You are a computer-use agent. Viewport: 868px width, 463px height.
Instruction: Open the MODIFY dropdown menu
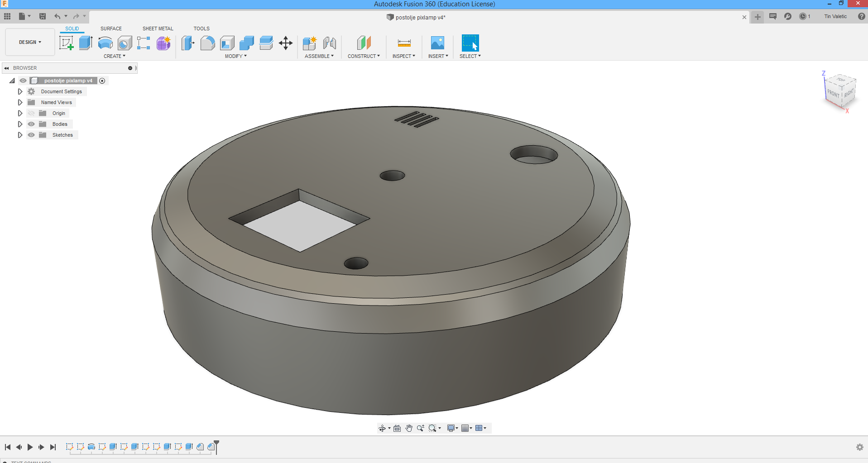[236, 56]
